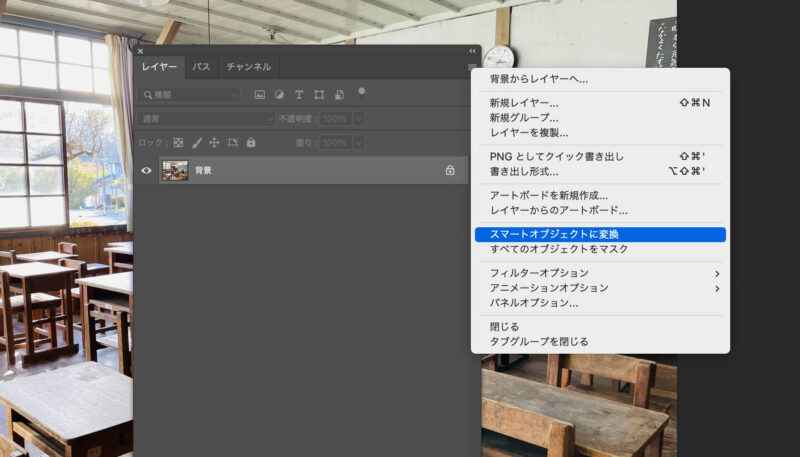Expand フィルターオプション submenu
The width and height of the screenshot is (800, 457).
[x=600, y=273]
